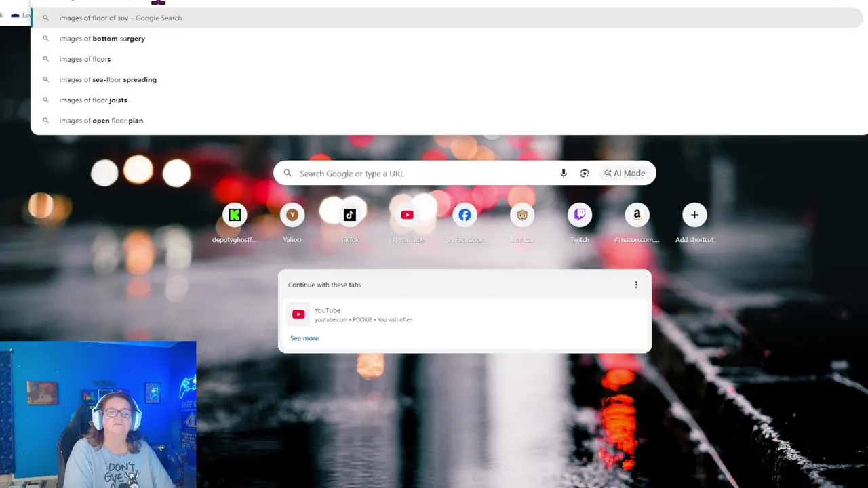
Task: Click the Add shortcut plus button
Action: click(x=694, y=215)
